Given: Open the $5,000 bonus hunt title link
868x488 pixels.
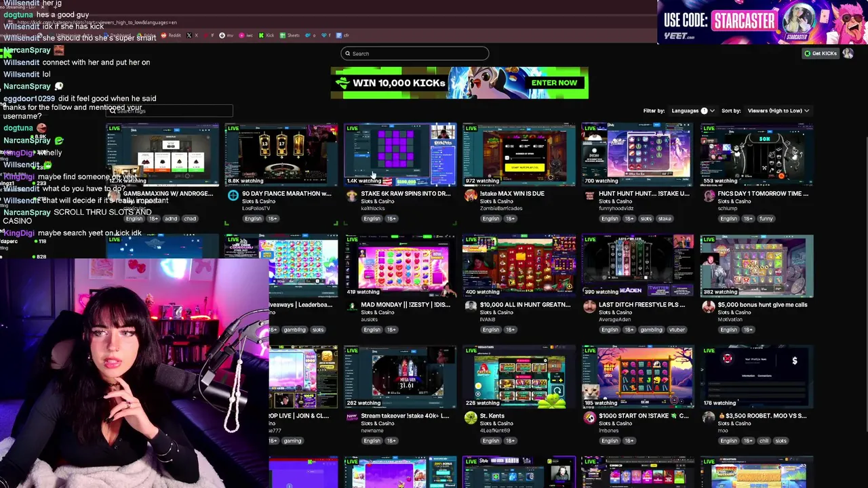Looking at the screenshot, I should pos(763,305).
